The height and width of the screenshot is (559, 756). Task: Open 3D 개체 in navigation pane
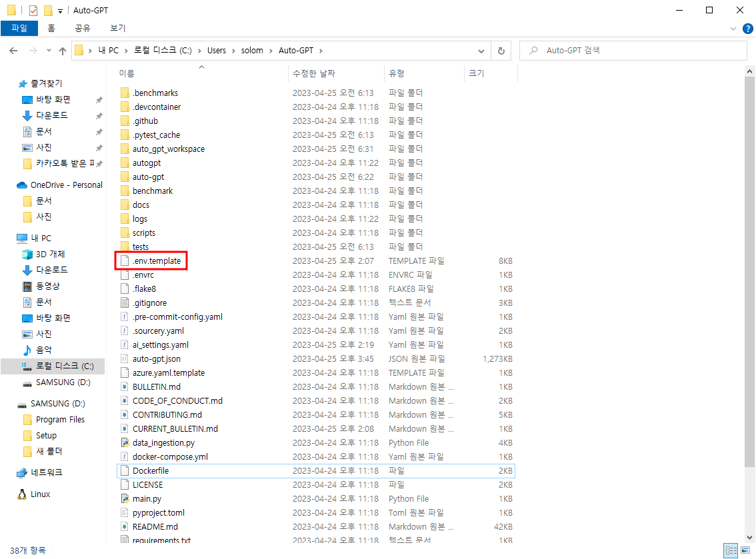pos(50,254)
